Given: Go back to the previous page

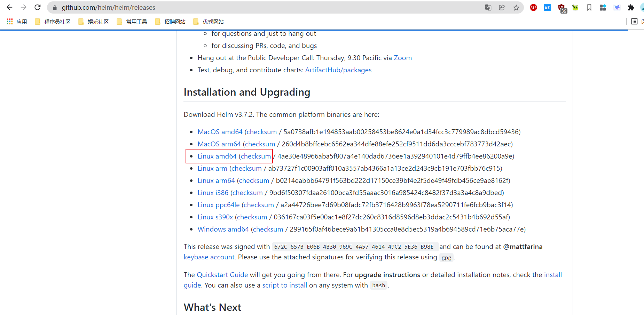Looking at the screenshot, I should pos(9,7).
